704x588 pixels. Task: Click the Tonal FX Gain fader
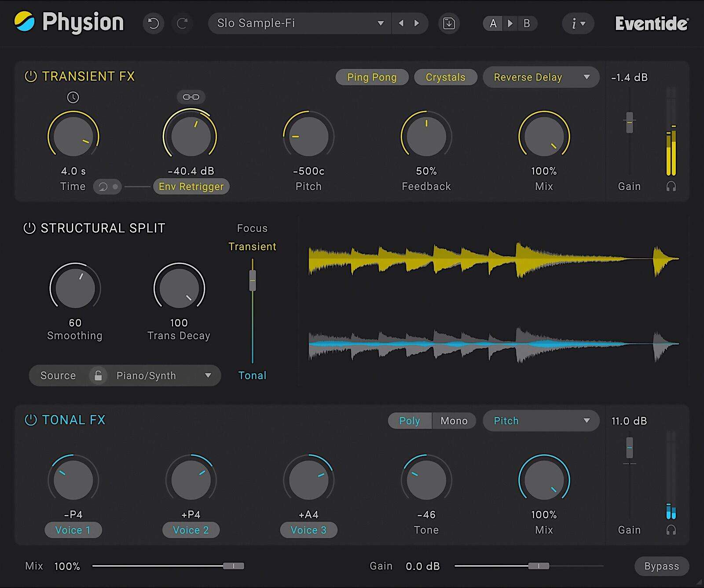click(x=630, y=448)
